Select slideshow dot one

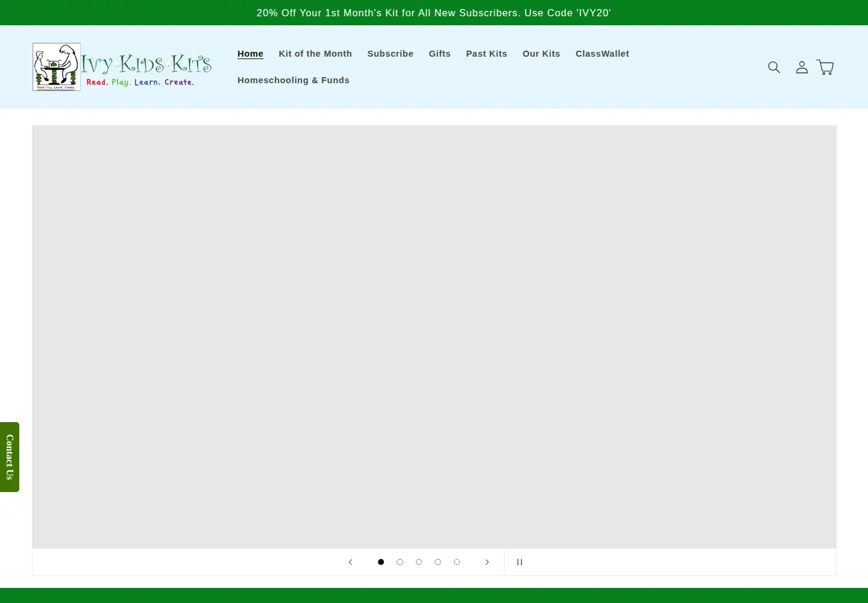[x=381, y=562]
